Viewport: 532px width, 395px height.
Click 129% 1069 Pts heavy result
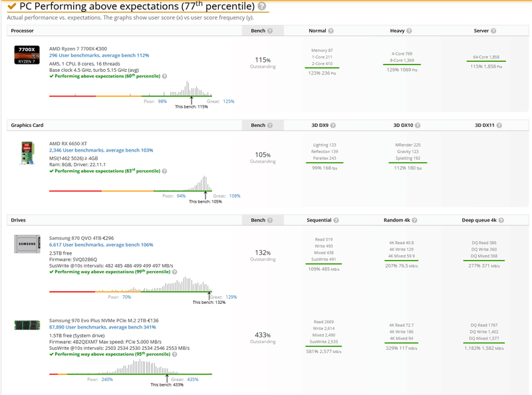pos(402,70)
